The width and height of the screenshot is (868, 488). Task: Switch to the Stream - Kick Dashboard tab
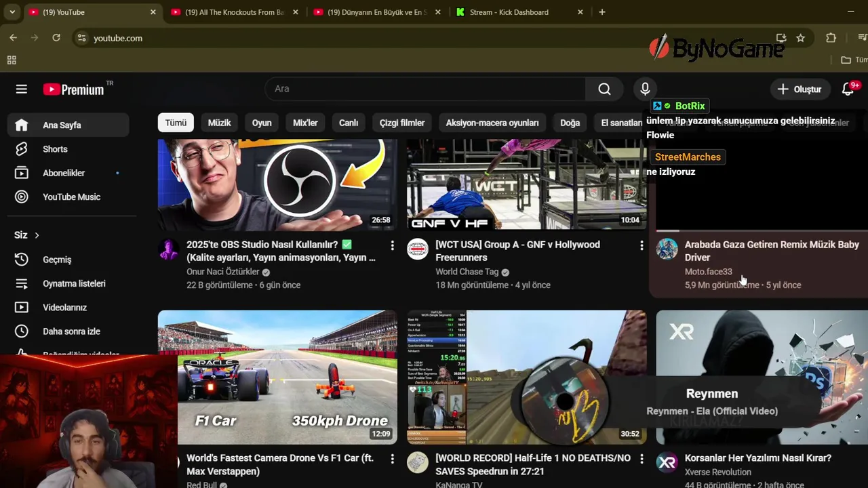pyautogui.click(x=519, y=12)
